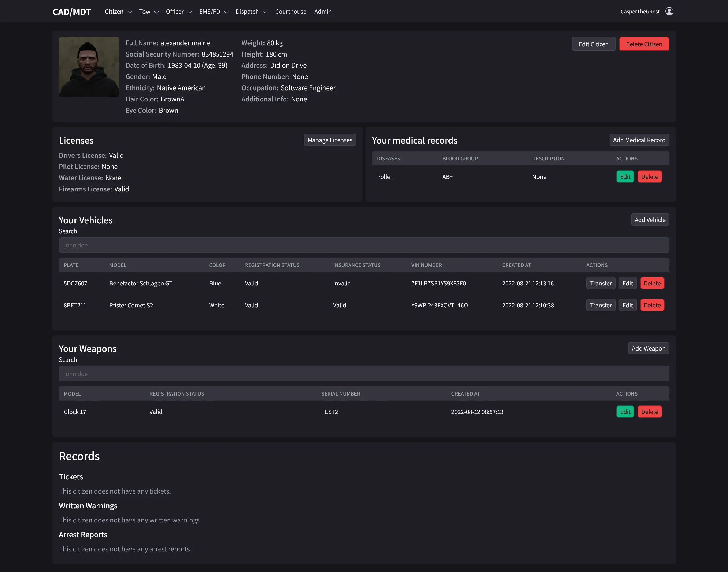Expand the Citizen dropdown menu
Viewport: 728px width, 572px height.
tap(118, 12)
